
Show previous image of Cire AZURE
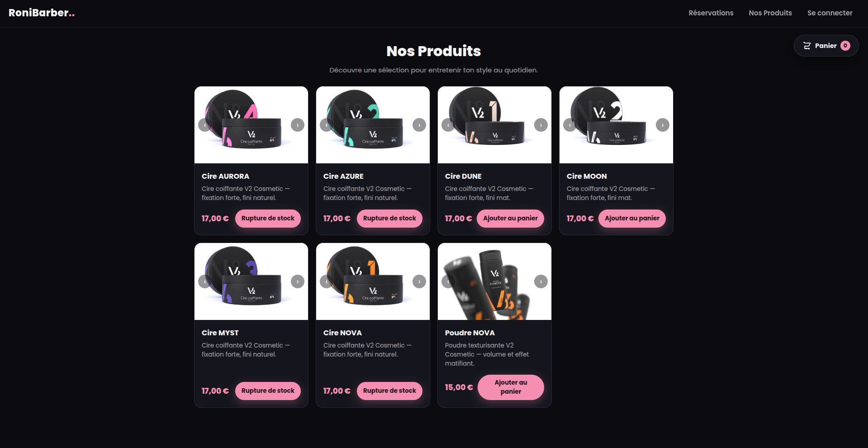(327, 125)
